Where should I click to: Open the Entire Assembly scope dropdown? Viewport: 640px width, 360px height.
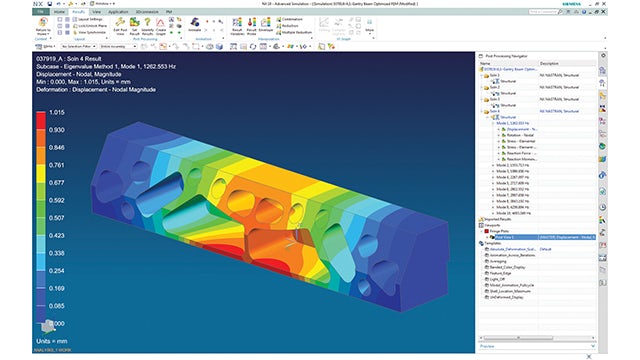click(x=118, y=47)
